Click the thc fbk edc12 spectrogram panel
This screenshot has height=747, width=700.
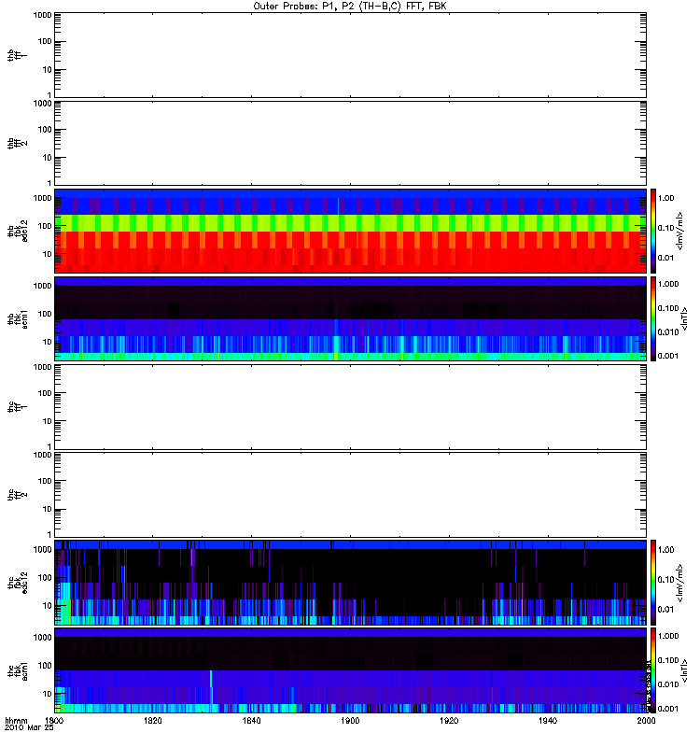[350, 582]
